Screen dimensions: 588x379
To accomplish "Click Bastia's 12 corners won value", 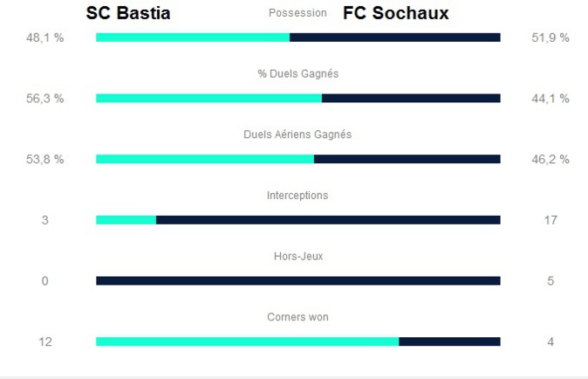I will click(45, 341).
